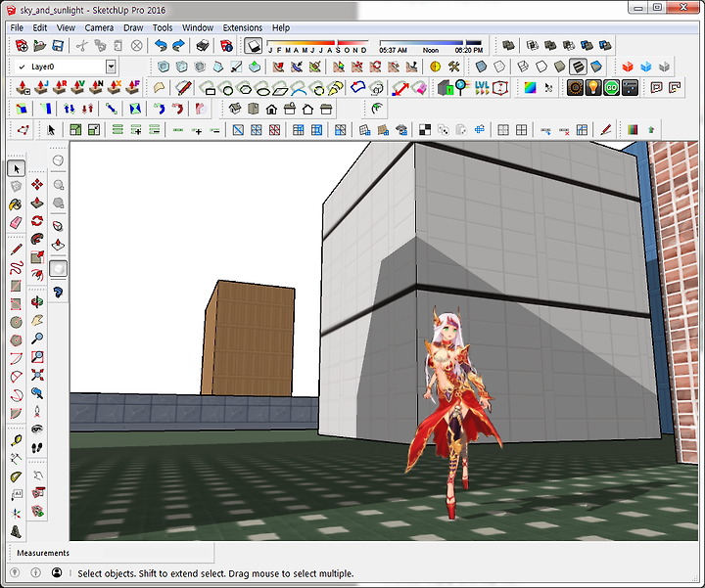Toggle the white sphere button in side toolbar
The height and width of the screenshot is (588, 705).
[58, 269]
